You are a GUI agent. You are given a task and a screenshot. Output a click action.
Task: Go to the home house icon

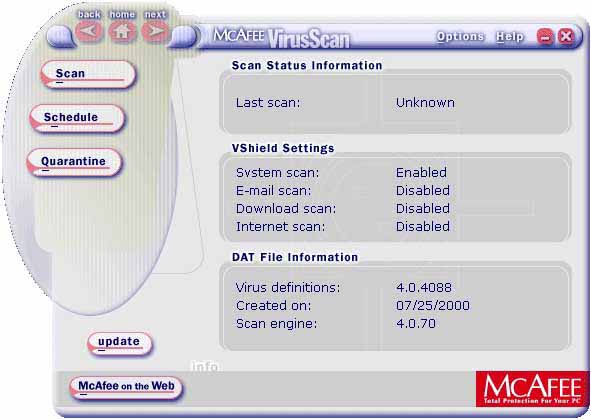click(122, 32)
